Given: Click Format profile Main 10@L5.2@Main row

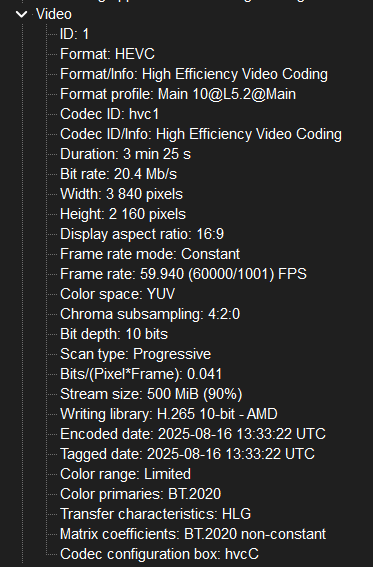Looking at the screenshot, I should 178,94.
